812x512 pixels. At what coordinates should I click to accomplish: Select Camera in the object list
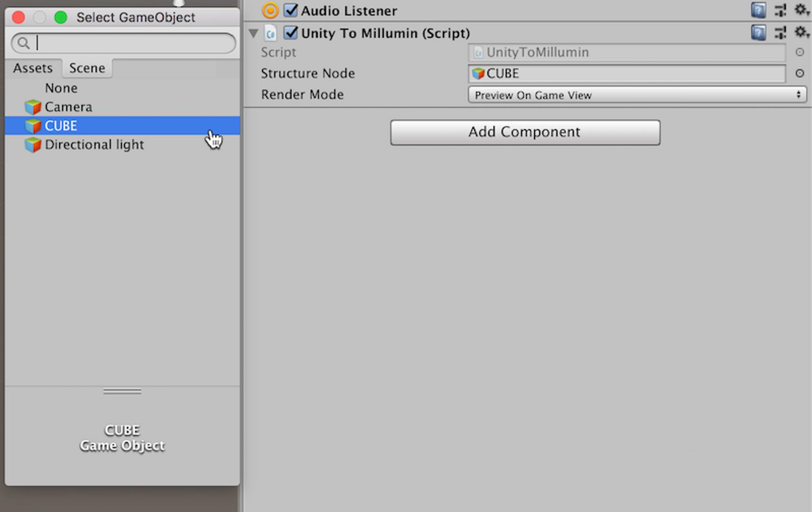[x=122, y=107]
